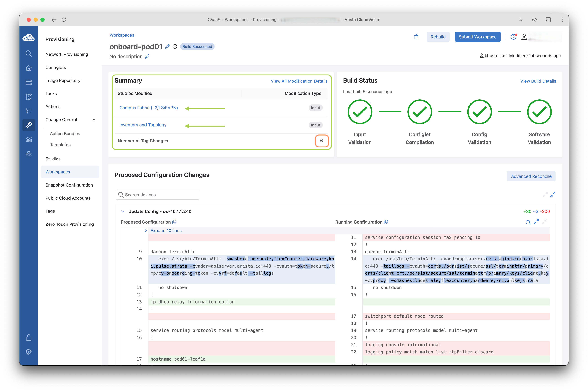
Task: Copy the Proposed Configuration via its icon
Action: tap(174, 222)
